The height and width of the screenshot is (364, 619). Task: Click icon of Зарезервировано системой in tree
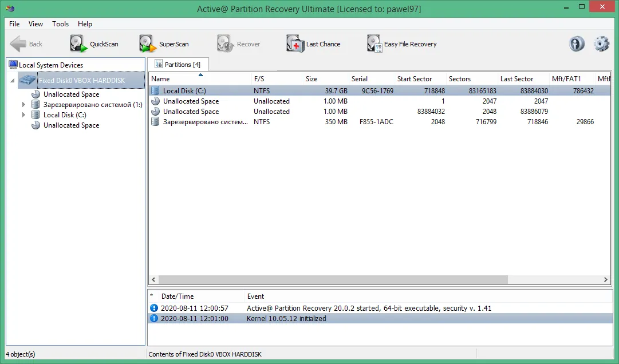click(36, 105)
